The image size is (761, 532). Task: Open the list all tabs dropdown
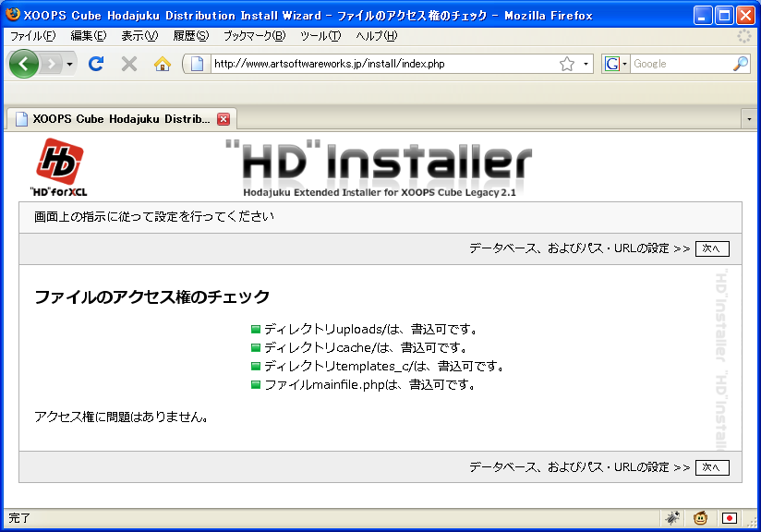(749, 119)
